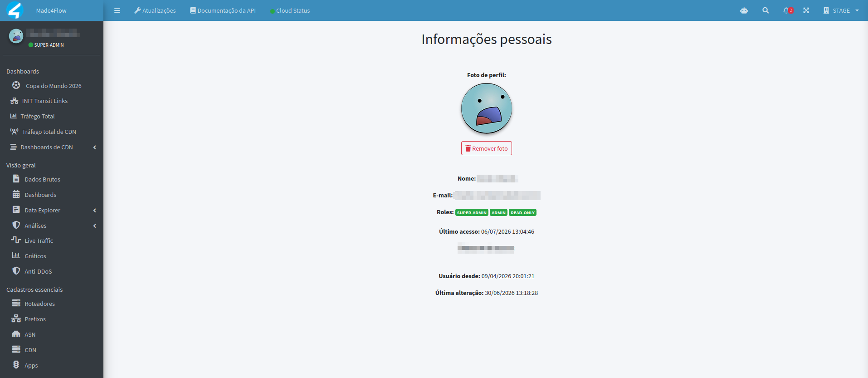This screenshot has width=868, height=378.
Task: Open the notifications bell
Action: (x=788, y=10)
